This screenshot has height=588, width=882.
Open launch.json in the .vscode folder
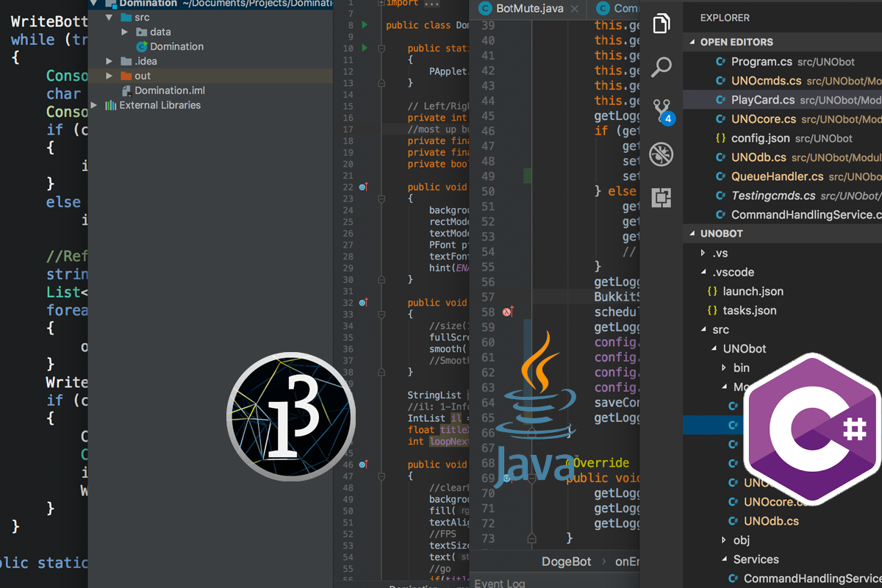[x=753, y=291]
